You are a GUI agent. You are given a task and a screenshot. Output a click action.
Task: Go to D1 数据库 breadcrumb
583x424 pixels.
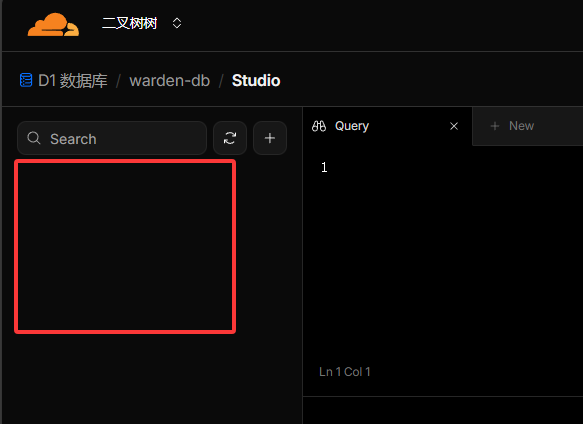coord(73,80)
